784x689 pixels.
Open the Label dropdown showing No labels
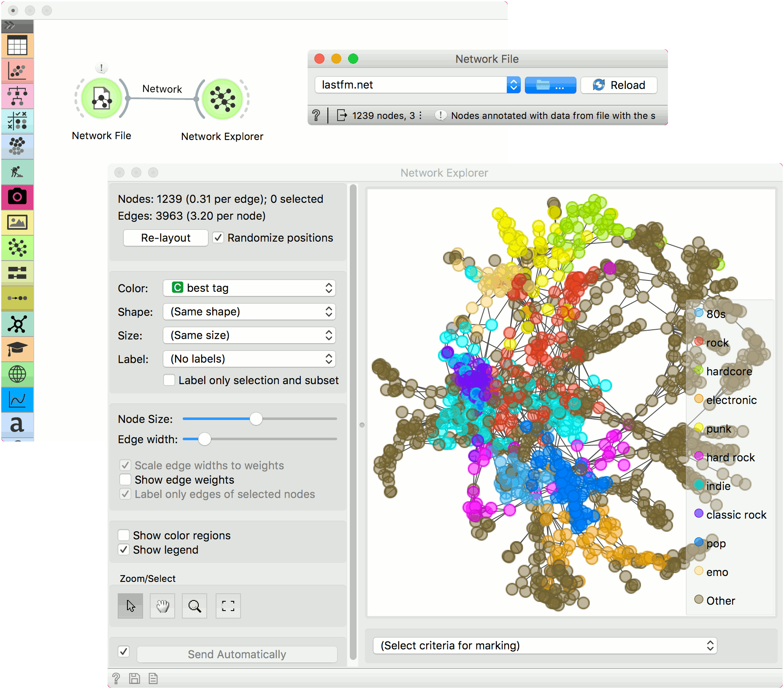click(249, 359)
